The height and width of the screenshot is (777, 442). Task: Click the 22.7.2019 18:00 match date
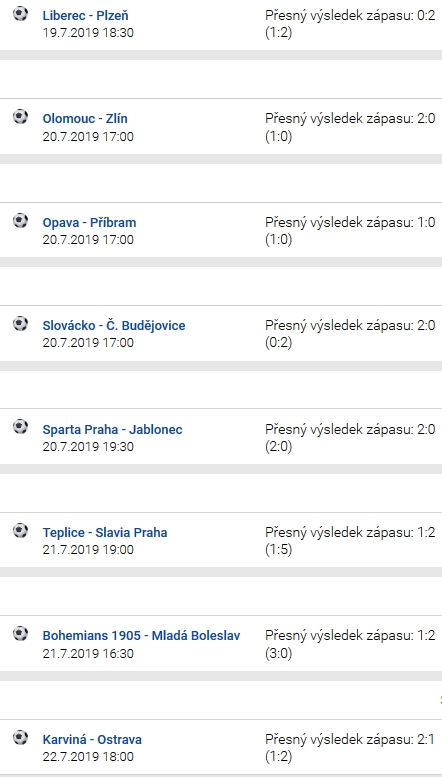click(x=88, y=757)
